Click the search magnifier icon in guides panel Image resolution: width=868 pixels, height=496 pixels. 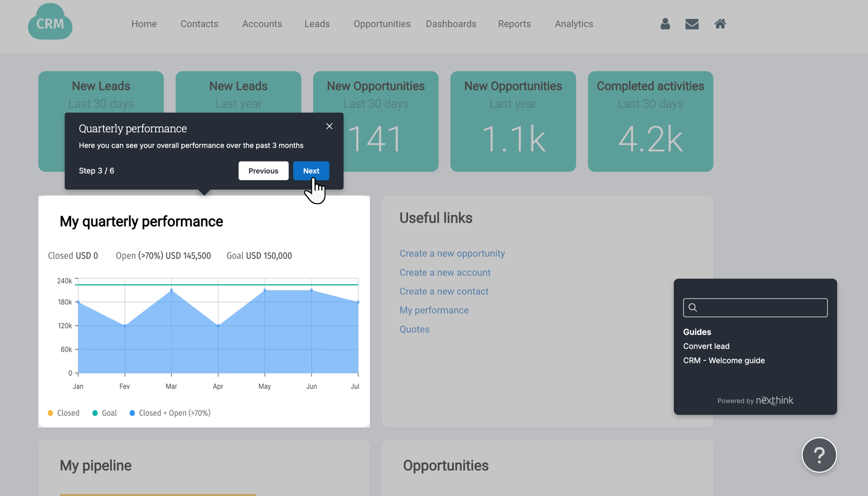[693, 308]
